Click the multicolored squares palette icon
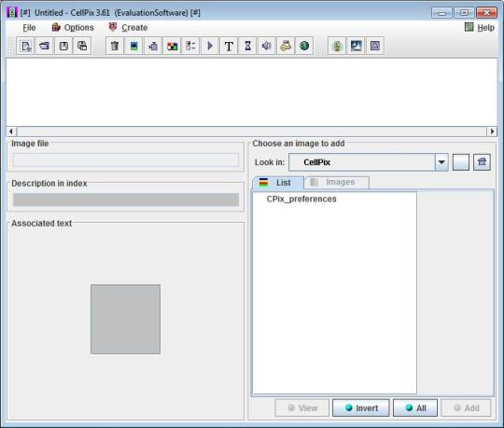504x428 pixels. [x=172, y=46]
